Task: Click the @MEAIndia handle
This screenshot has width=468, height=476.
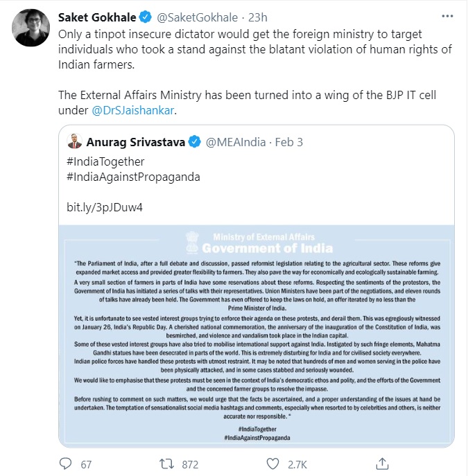Action: [237, 142]
